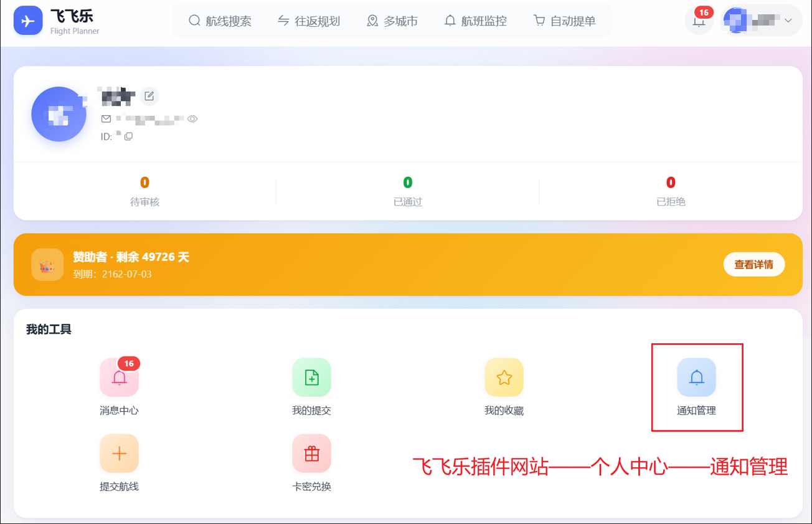This screenshot has width=812, height=524.
Task: Click the 查看详情 button
Action: point(754,265)
